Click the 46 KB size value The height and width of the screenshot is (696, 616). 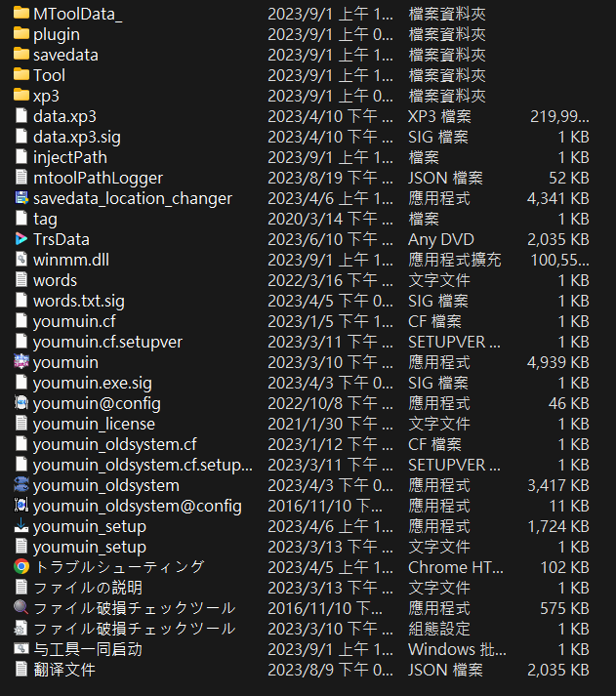point(569,403)
